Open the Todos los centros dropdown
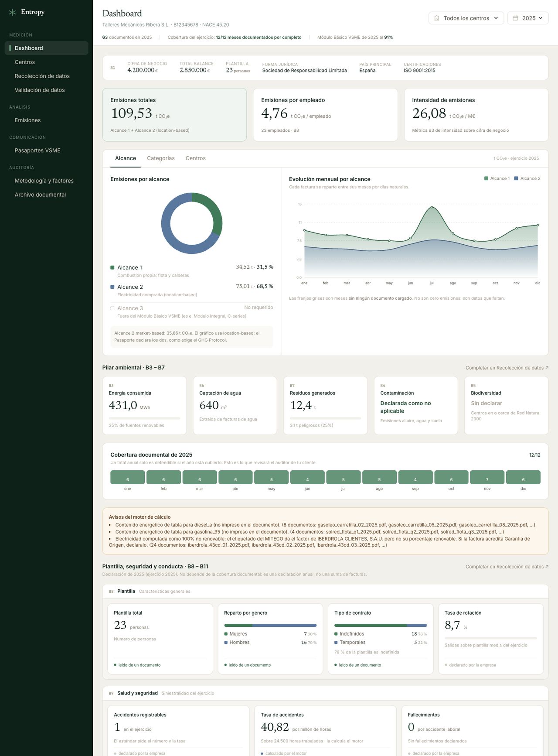Screen dimensions: 558x756 (x=466, y=18)
